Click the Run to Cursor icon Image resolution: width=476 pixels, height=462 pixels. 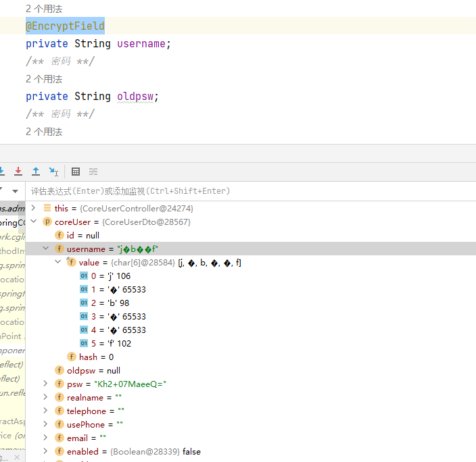[53, 172]
